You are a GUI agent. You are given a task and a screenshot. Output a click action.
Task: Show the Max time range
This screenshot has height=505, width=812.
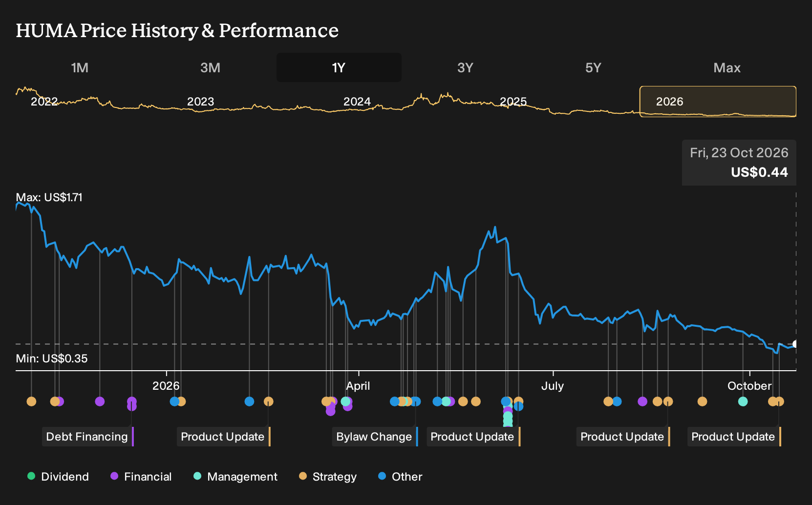(x=727, y=67)
